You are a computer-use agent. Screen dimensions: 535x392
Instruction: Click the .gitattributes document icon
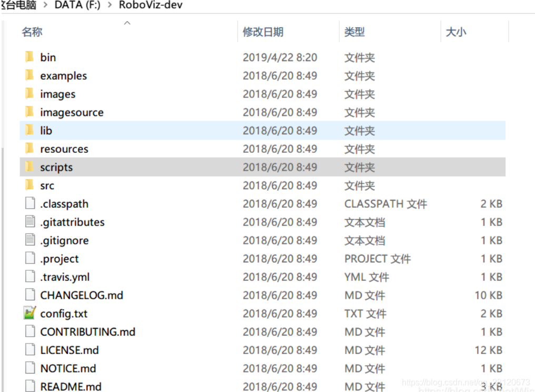tap(30, 222)
